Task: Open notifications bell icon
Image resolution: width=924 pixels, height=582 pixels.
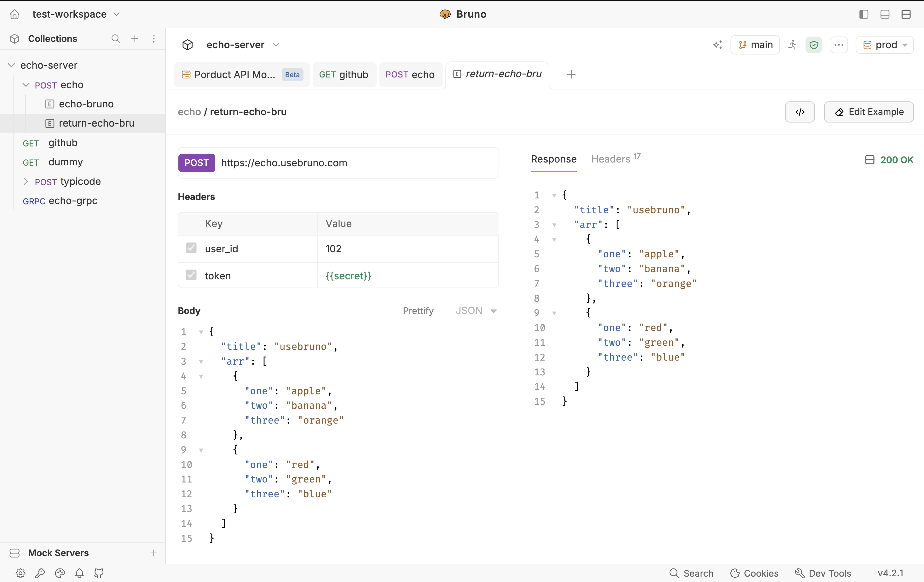Action: [x=79, y=573]
